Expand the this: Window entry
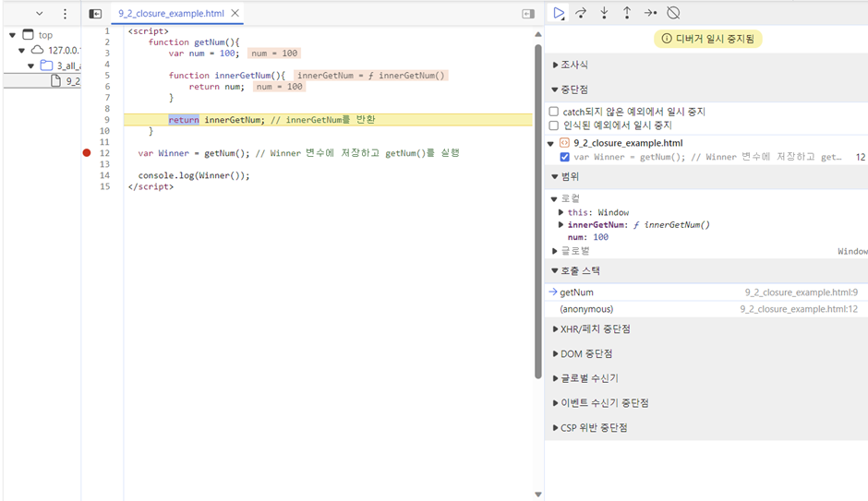 point(561,212)
